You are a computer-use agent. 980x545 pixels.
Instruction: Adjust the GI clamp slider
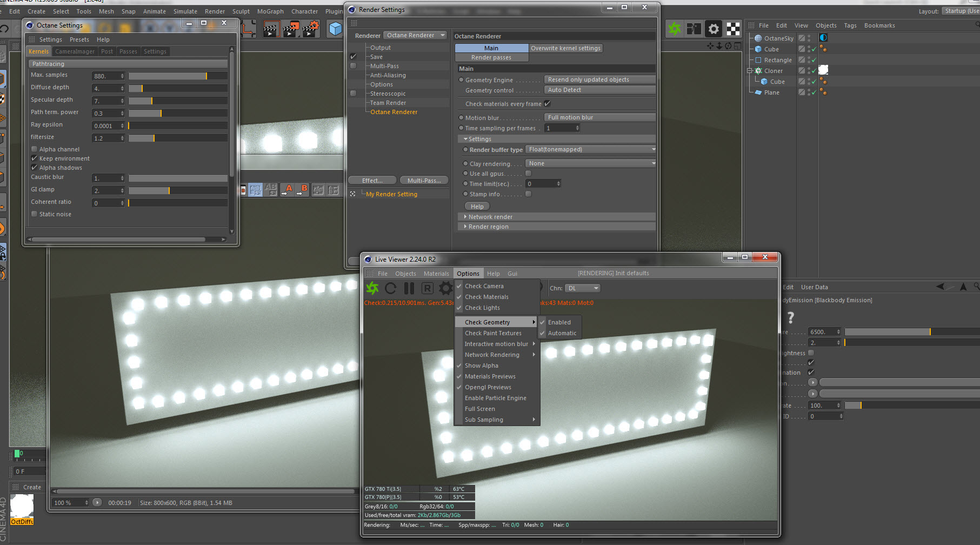(x=178, y=190)
